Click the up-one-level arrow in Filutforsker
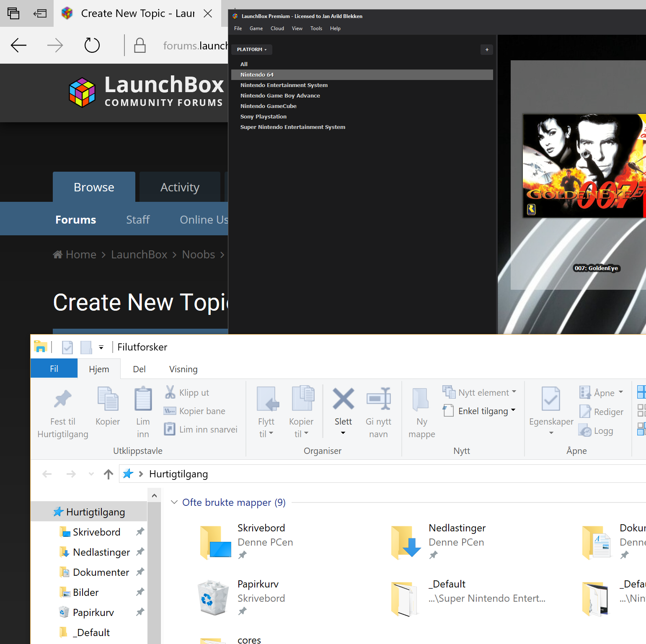Screen dimensions: 646x644 pos(109,474)
